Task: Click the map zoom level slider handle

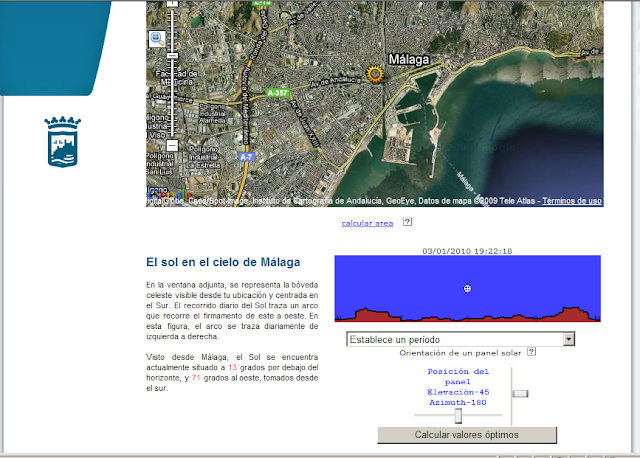Action: click(x=172, y=56)
